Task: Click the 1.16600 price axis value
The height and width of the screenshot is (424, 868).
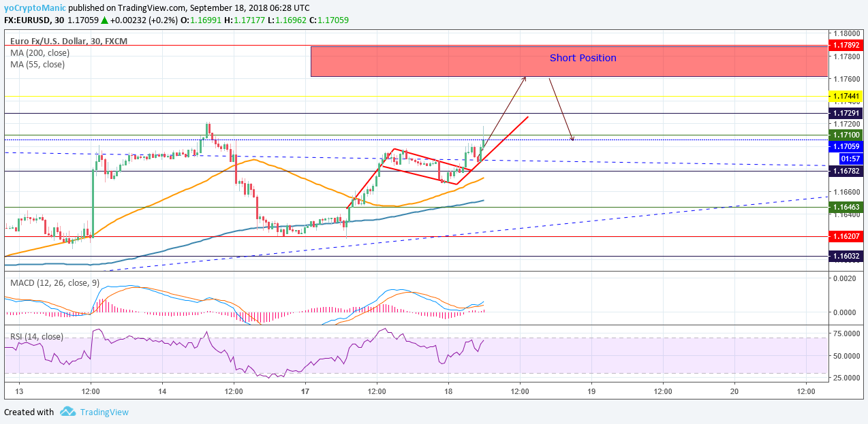Action: [x=846, y=192]
